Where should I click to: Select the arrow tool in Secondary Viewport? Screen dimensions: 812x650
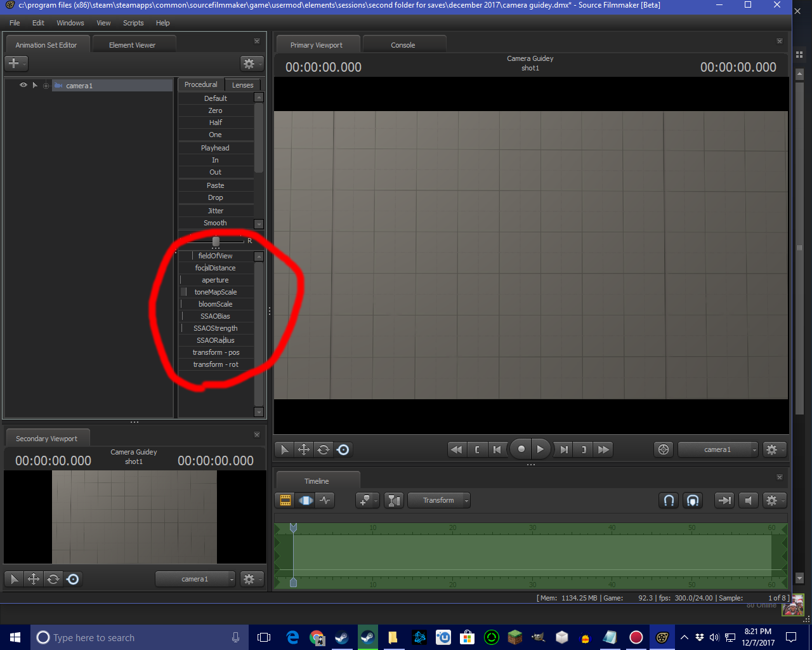(x=14, y=579)
